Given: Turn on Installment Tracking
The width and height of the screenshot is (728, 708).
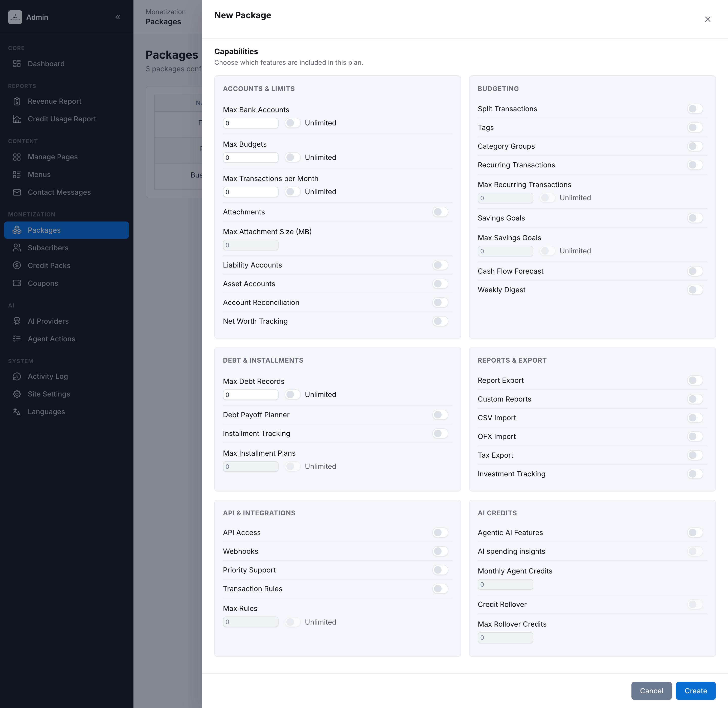Looking at the screenshot, I should coord(440,434).
